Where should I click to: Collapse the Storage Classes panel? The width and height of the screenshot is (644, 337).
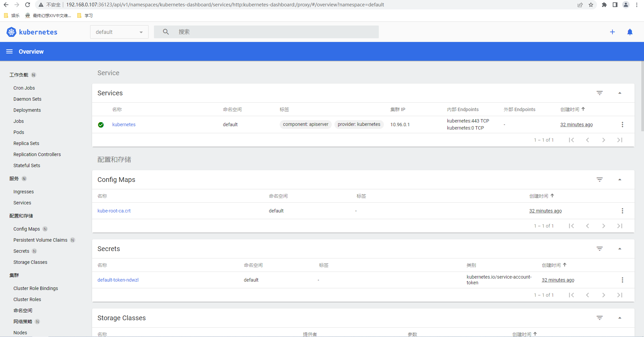pyautogui.click(x=620, y=318)
